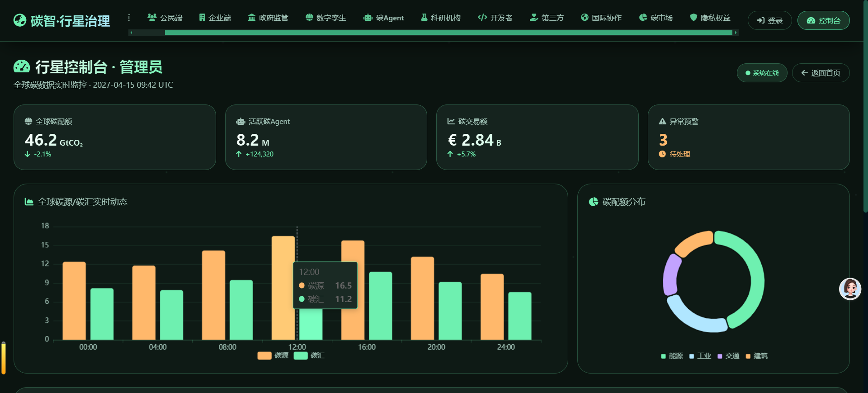Click the 返回首页 button
The image size is (868, 393).
click(821, 73)
